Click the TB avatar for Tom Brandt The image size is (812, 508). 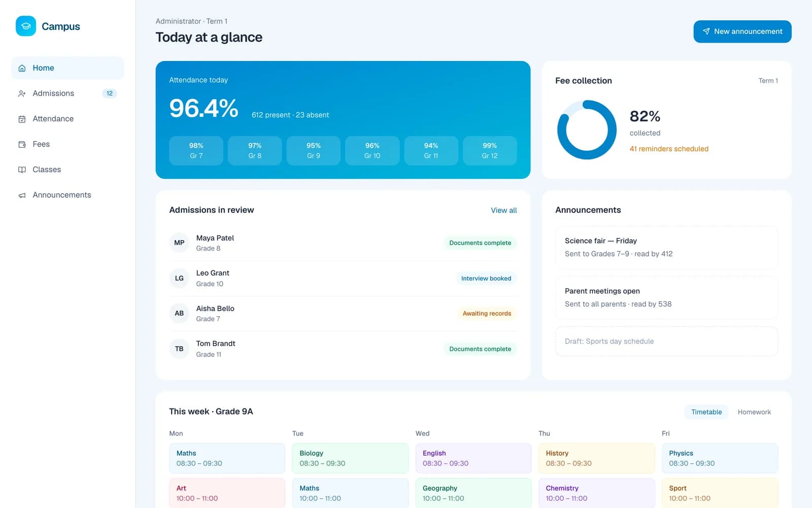tap(179, 349)
